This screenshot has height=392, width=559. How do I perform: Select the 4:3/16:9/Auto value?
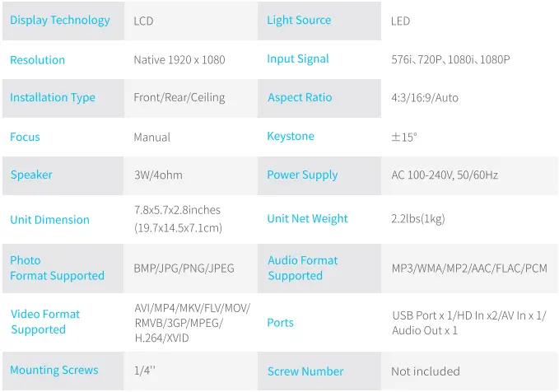click(x=425, y=98)
